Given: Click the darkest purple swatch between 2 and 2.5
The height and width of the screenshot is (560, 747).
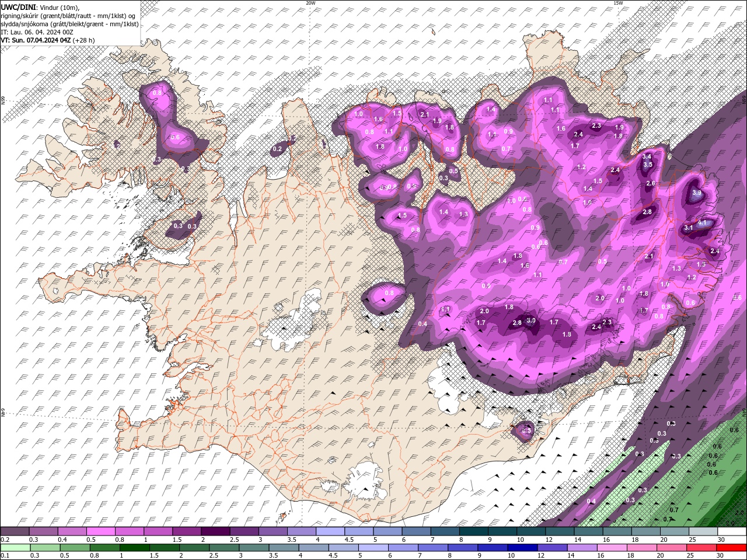Looking at the screenshot, I should point(215,531).
